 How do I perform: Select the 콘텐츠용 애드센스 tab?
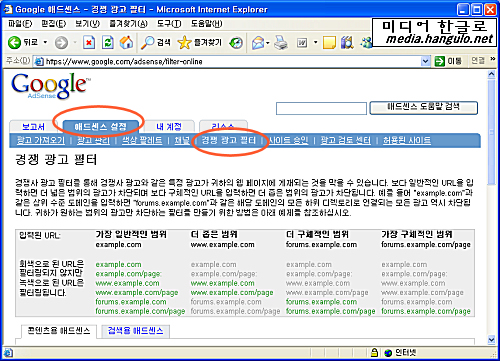click(x=59, y=331)
